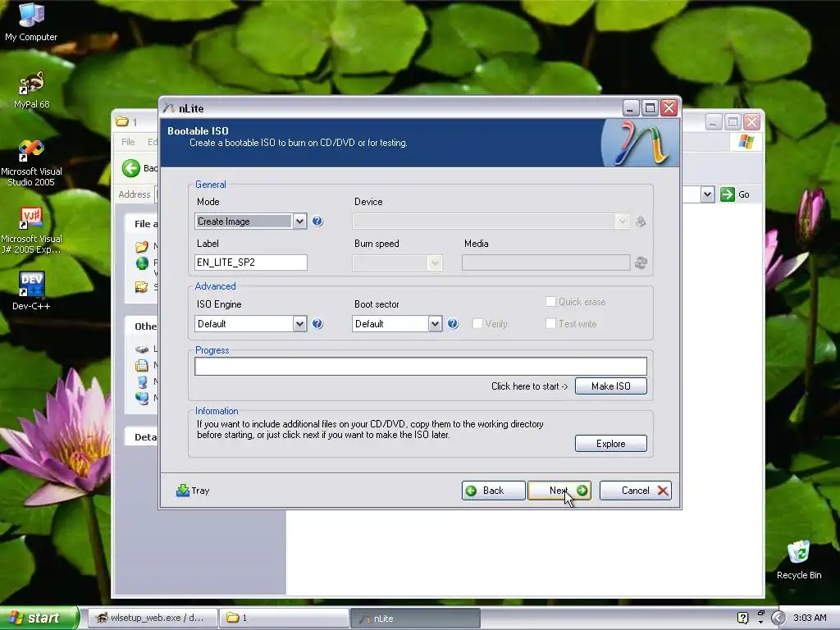Cancel the nLite wizard
The image size is (840, 630).
pyautogui.click(x=636, y=491)
